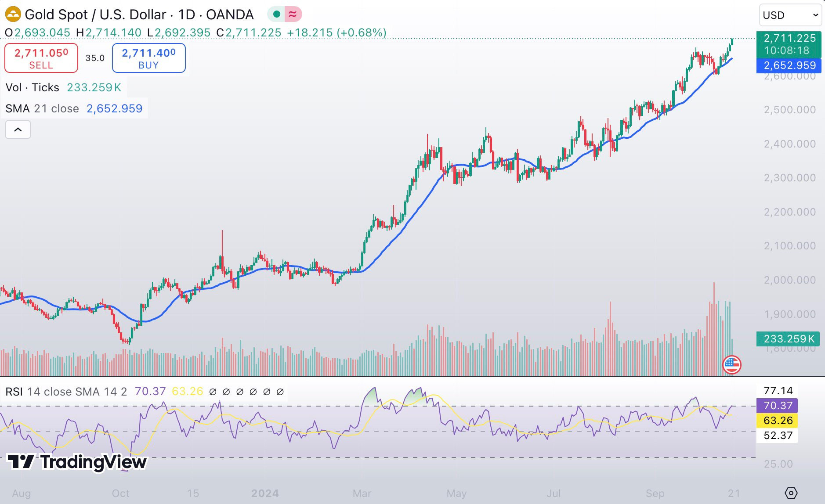Click the Mar label on time axis
The height and width of the screenshot is (504, 825).
click(x=362, y=493)
